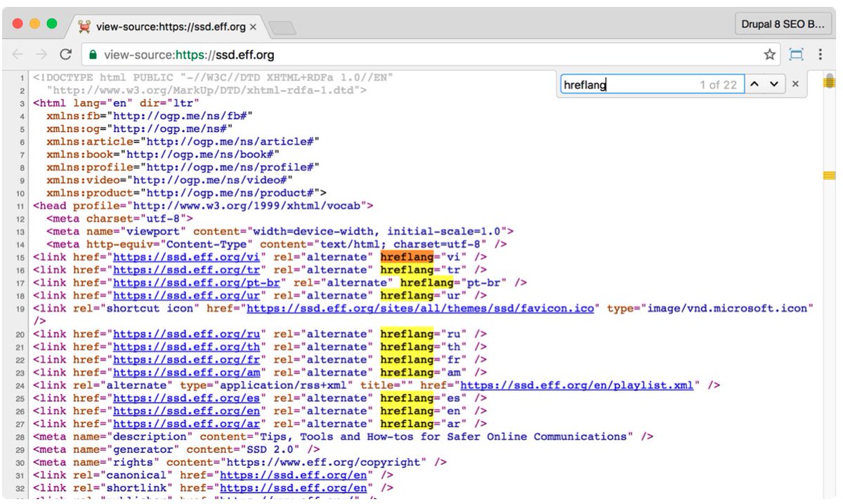Open the playlist.xml link
The image size is (843, 504).
click(577, 385)
